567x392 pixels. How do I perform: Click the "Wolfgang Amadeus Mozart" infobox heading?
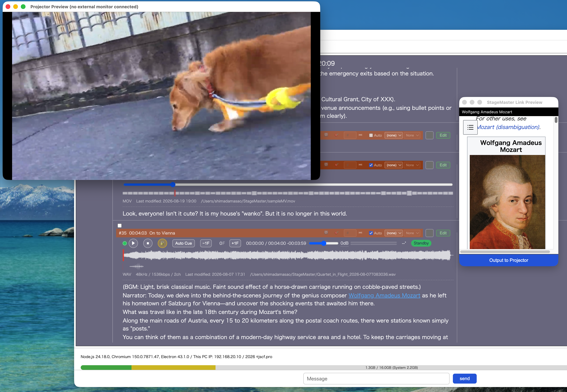pos(511,146)
